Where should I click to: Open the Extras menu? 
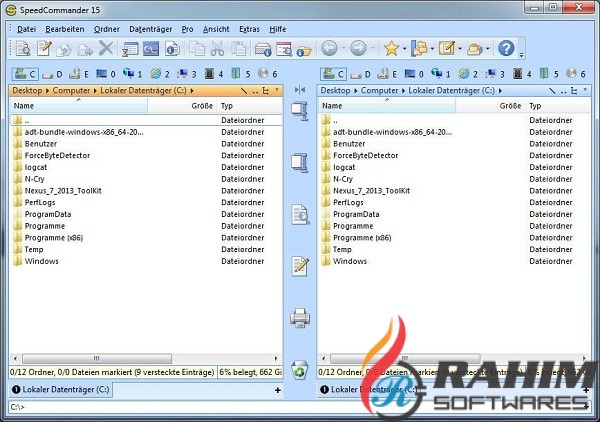click(x=249, y=29)
